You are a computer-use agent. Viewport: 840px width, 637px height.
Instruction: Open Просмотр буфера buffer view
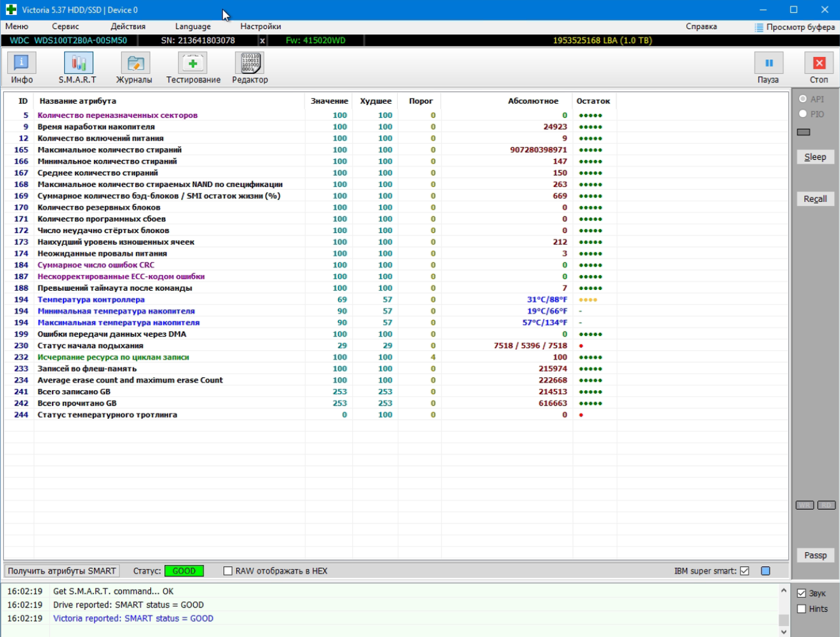click(795, 27)
